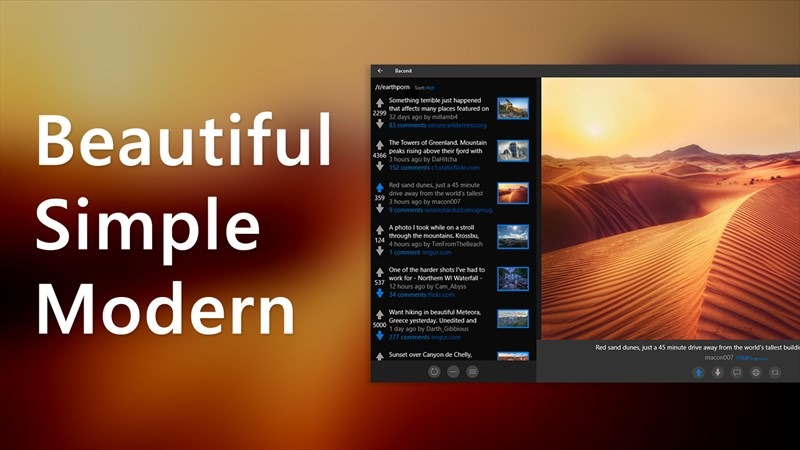Open thumbnail of 'The Towers of Greenland' post
Image resolution: width=800 pixels, height=450 pixels.
pyautogui.click(x=513, y=151)
